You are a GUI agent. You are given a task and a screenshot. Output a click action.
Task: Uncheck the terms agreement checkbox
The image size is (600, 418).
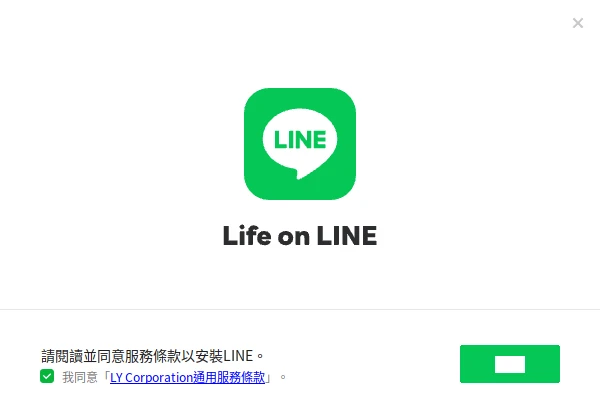47,376
